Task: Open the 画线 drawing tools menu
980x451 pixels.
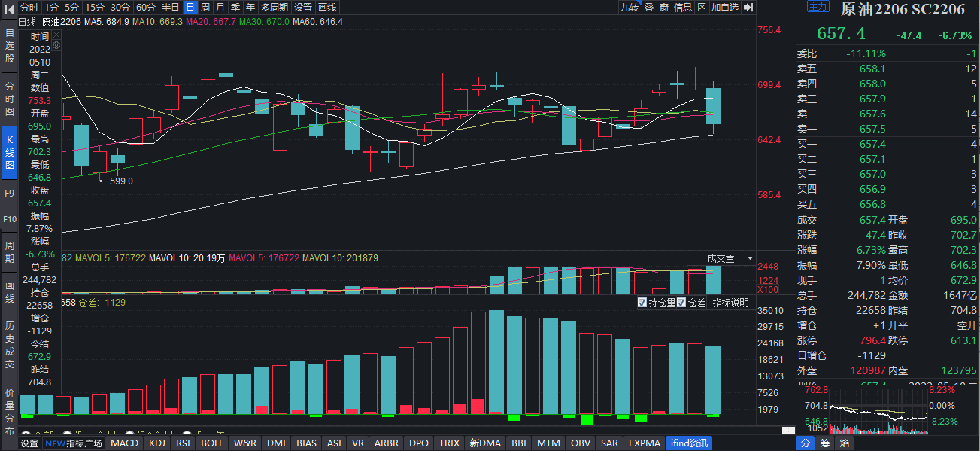Action: point(326,7)
